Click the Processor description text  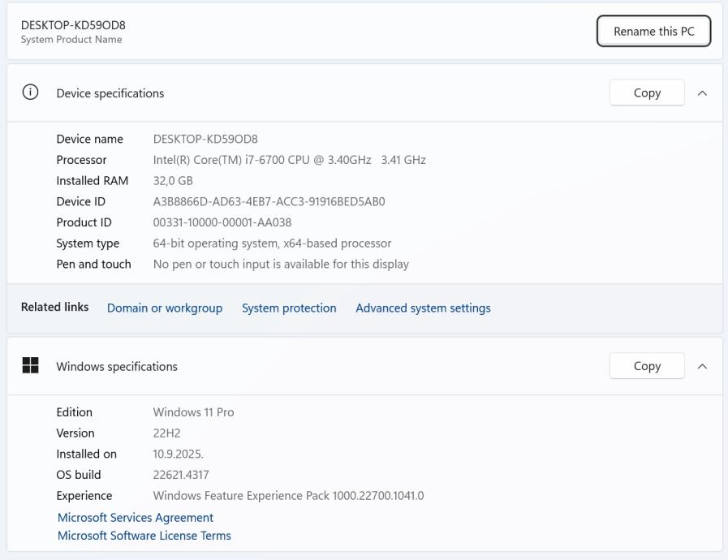pos(290,160)
